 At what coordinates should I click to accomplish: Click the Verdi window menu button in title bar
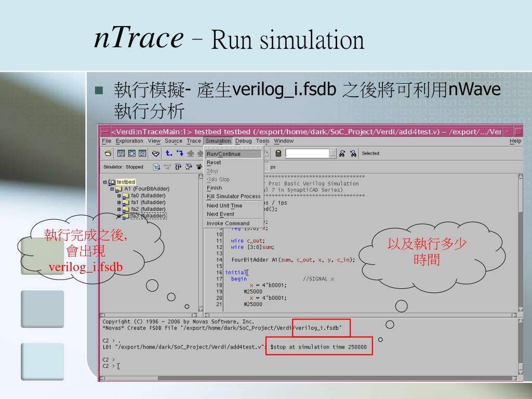105,131
